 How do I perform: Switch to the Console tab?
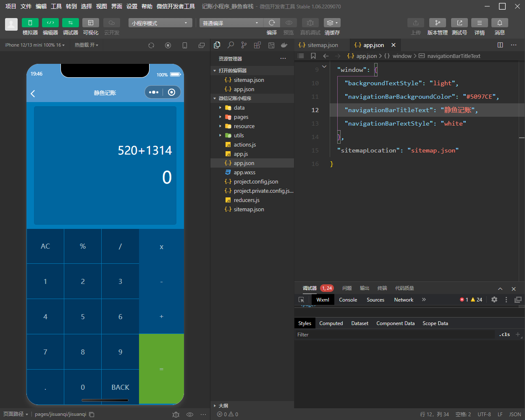point(348,300)
